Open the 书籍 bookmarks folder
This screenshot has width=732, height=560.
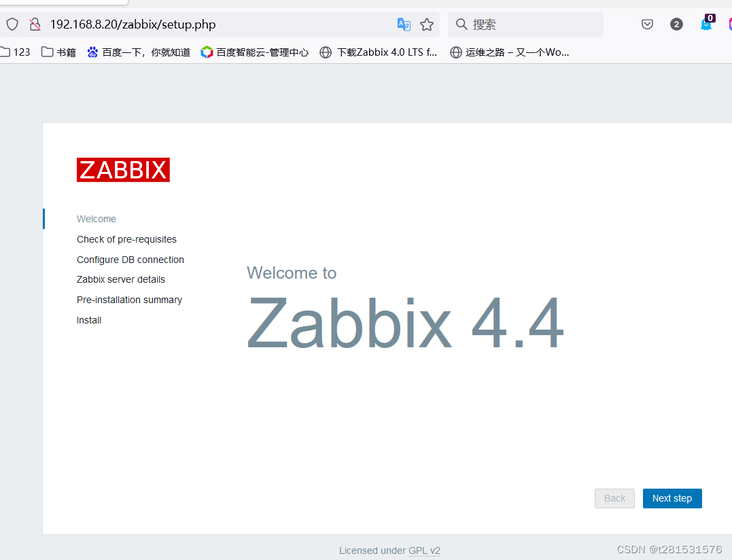[x=59, y=52]
